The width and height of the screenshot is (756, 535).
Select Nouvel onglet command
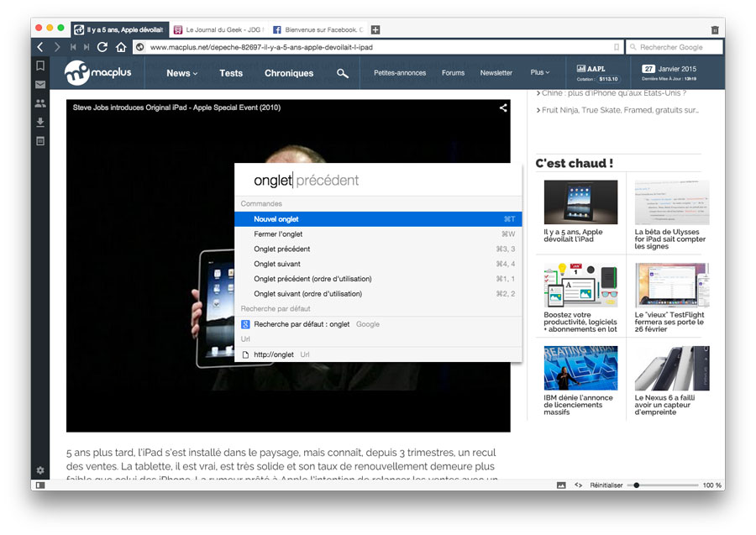click(x=378, y=219)
